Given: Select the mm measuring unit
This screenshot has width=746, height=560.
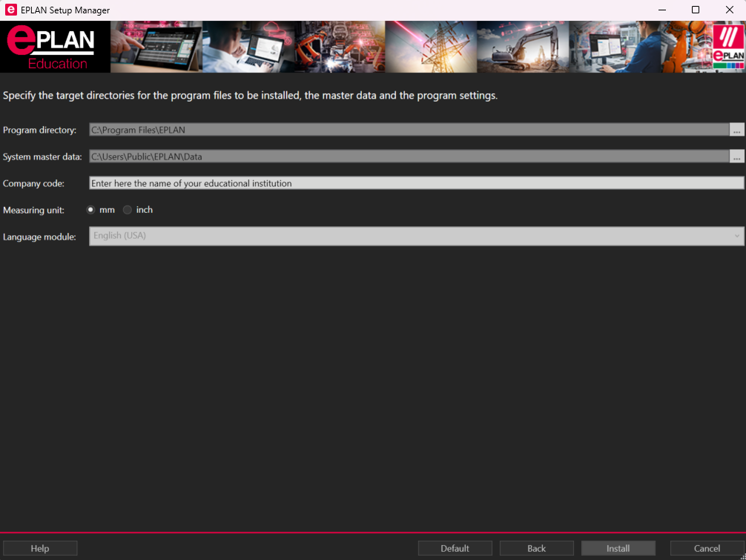Looking at the screenshot, I should click(90, 209).
